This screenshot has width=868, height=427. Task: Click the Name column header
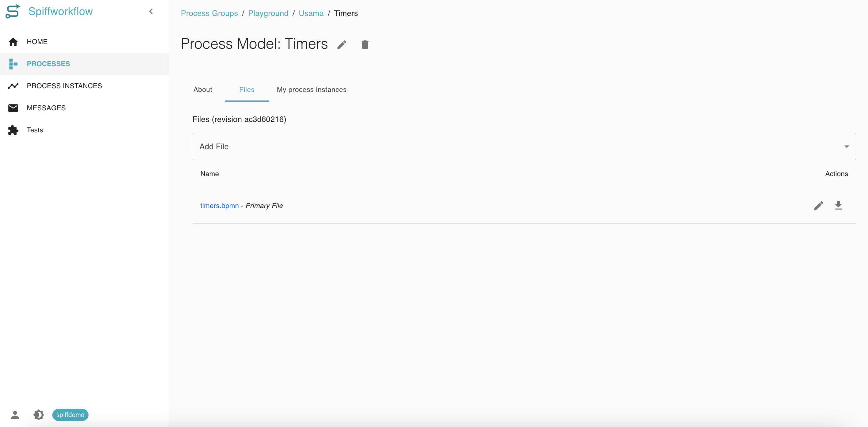[x=209, y=174]
